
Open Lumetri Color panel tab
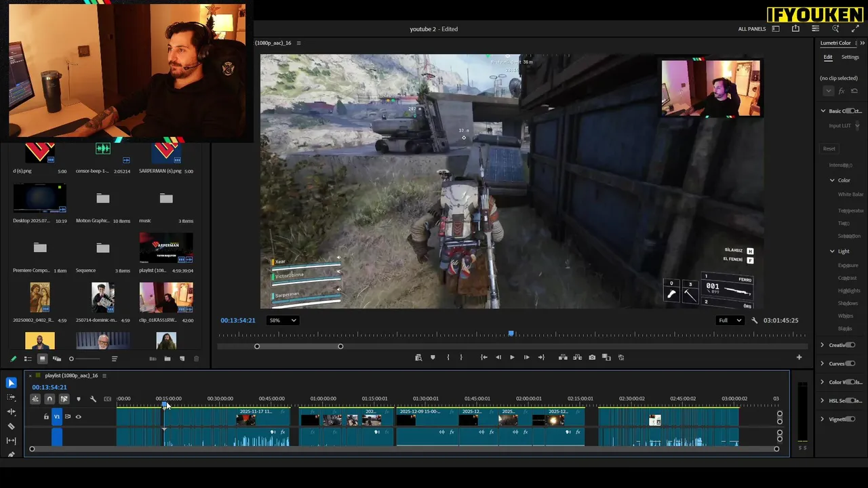pyautogui.click(x=835, y=43)
